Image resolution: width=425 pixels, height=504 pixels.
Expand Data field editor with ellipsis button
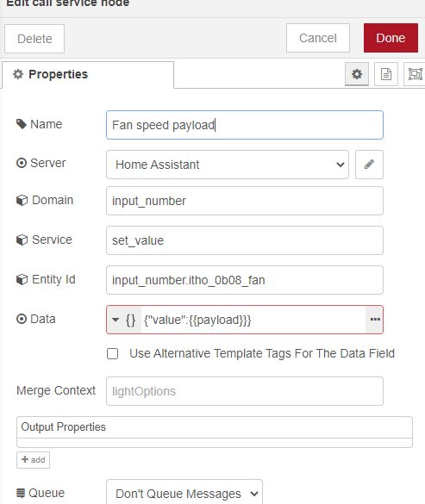(375, 320)
